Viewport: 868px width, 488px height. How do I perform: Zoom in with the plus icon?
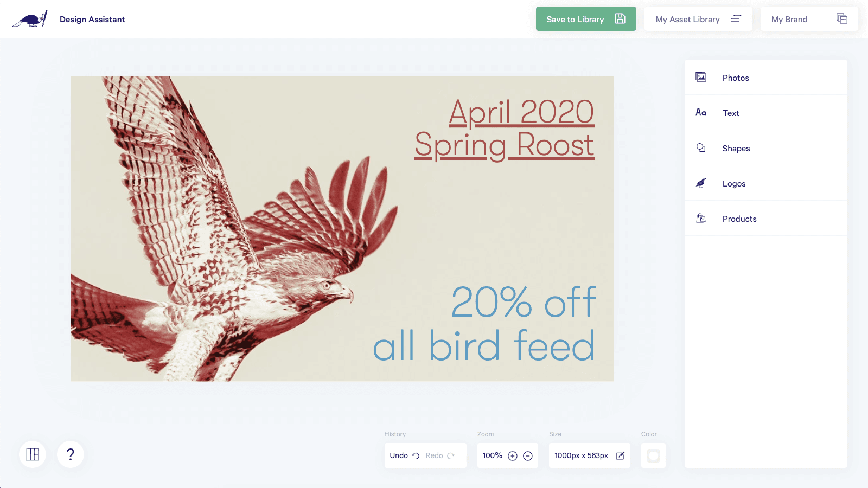(x=513, y=456)
